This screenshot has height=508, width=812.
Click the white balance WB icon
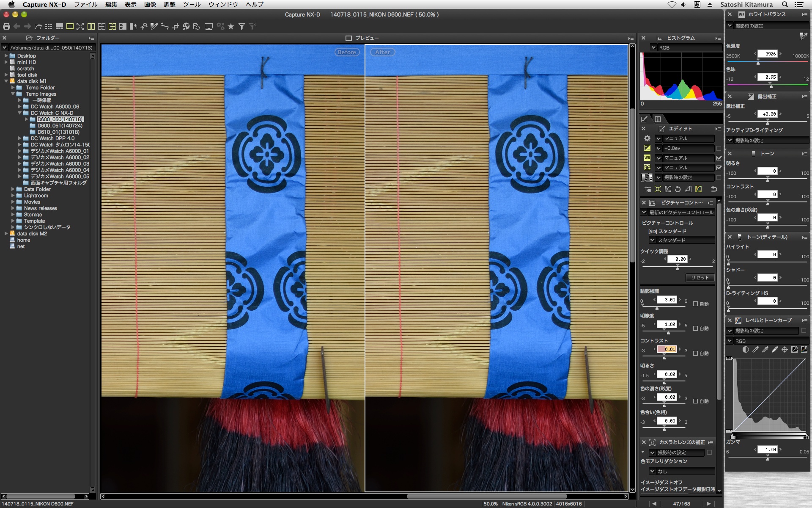coord(647,158)
